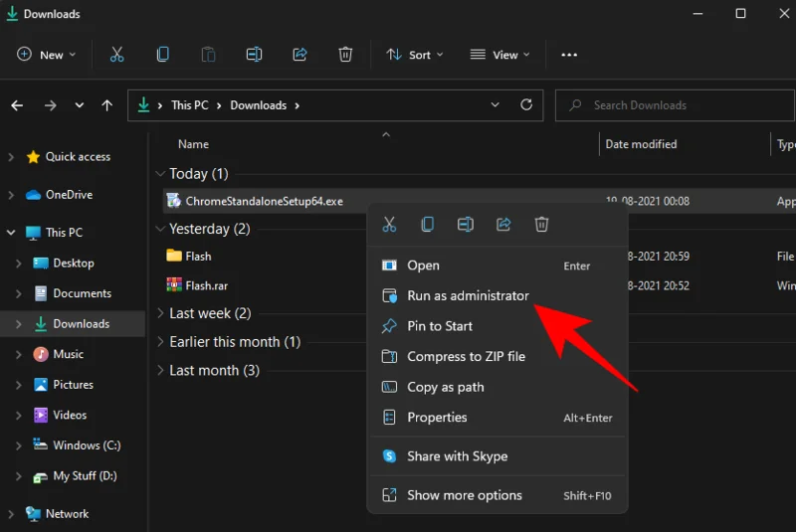Click Downloads in the address breadcrumb
Image resolution: width=796 pixels, height=532 pixels.
pyautogui.click(x=259, y=105)
